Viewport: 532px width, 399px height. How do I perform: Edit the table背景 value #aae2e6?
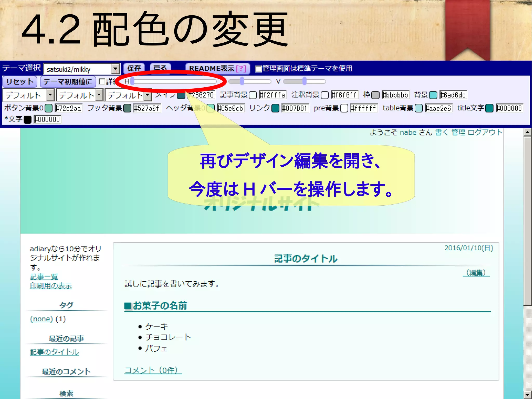[438, 108]
